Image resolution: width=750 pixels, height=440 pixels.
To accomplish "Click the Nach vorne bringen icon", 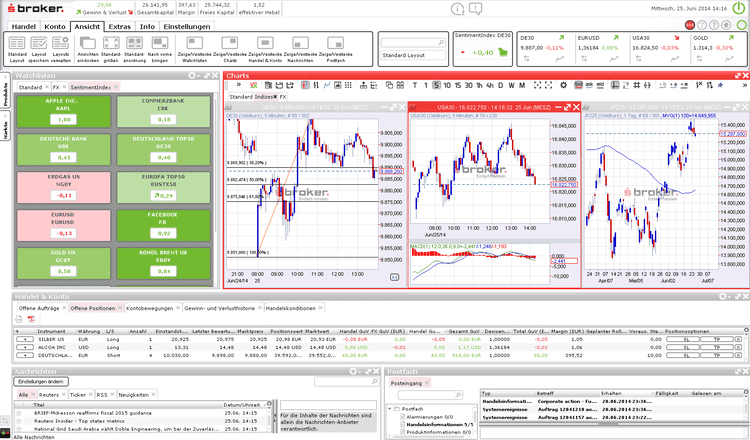I will click(160, 43).
